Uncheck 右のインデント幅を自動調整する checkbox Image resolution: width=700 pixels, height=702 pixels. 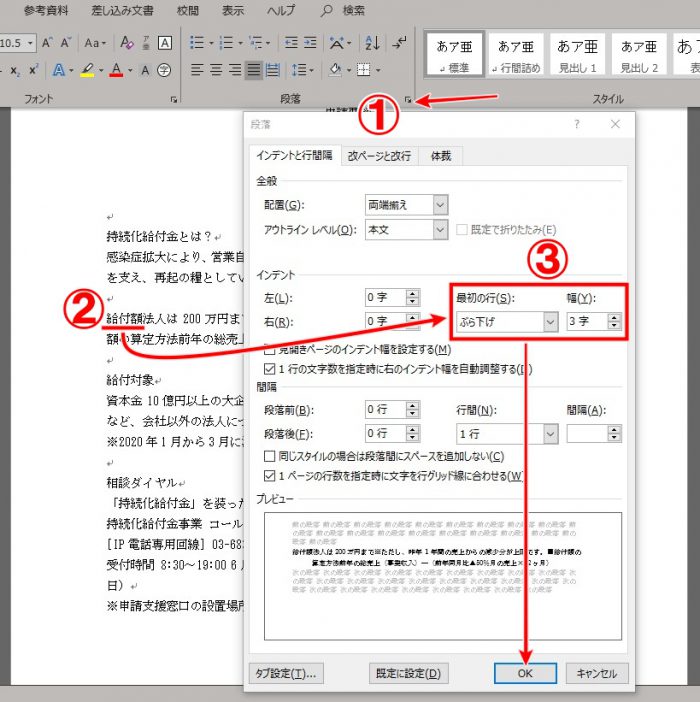(269, 369)
